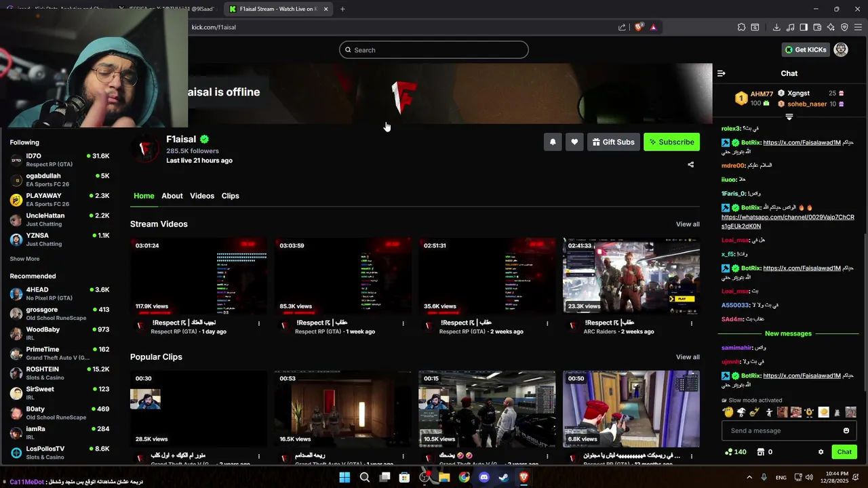Open 4HEAD recommended channel
868x488 pixels.
[x=60, y=293]
